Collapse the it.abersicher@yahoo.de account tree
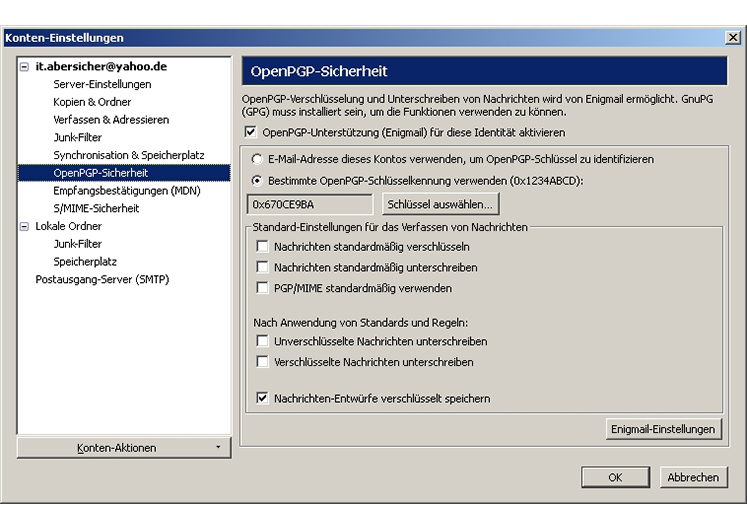Screen dimensions: 747x529 [25, 67]
